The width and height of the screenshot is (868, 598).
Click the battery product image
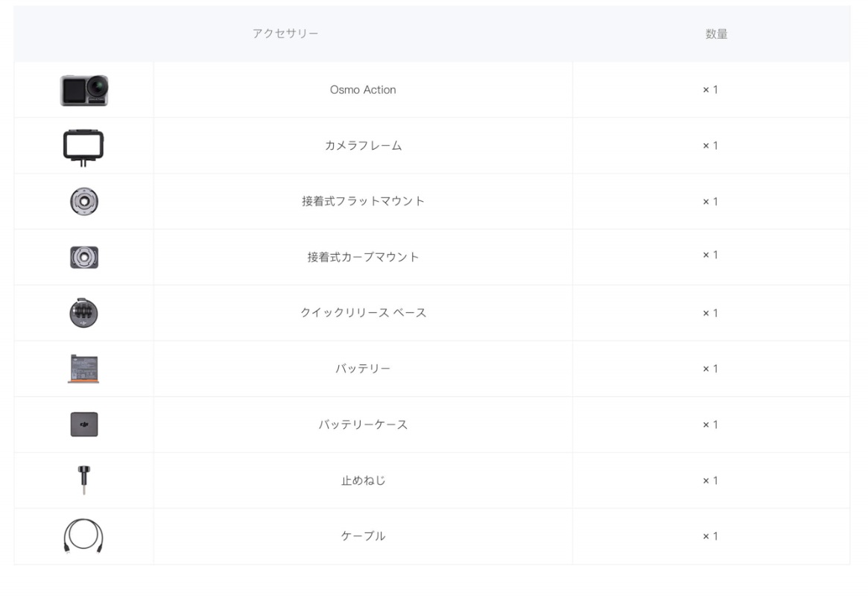[x=83, y=369]
